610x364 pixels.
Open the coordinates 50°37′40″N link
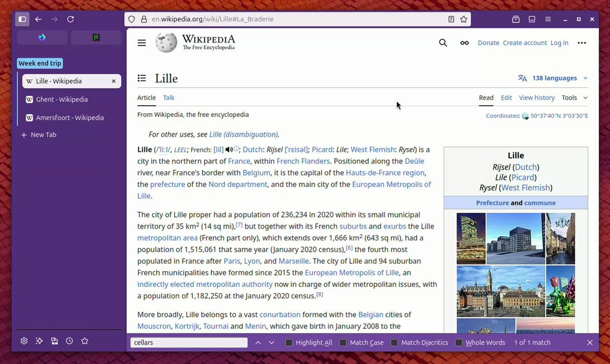click(559, 116)
